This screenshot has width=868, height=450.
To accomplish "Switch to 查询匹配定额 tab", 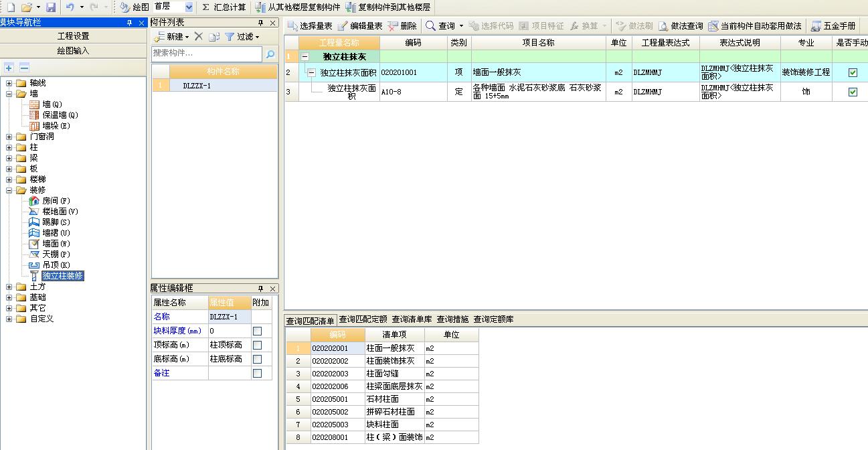I will 363,319.
